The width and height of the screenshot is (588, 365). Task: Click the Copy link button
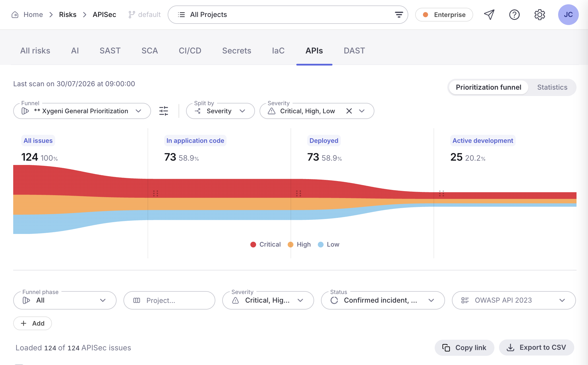pyautogui.click(x=464, y=348)
